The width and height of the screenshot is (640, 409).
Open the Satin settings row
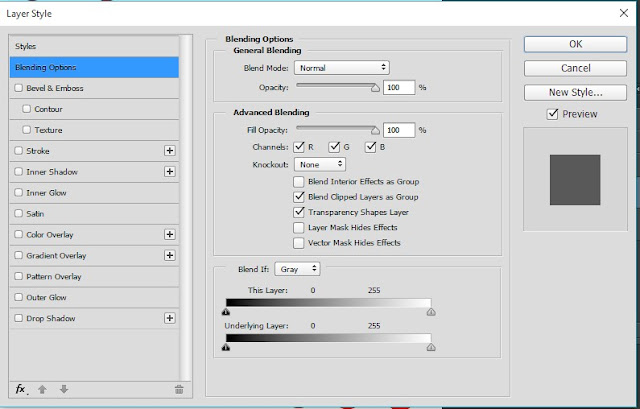tap(94, 213)
